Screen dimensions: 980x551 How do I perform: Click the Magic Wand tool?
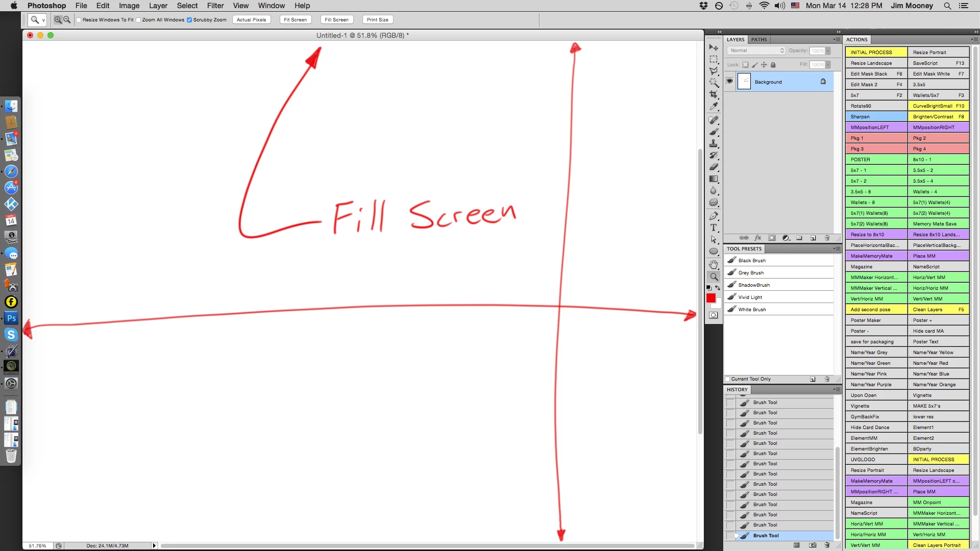pos(714,83)
